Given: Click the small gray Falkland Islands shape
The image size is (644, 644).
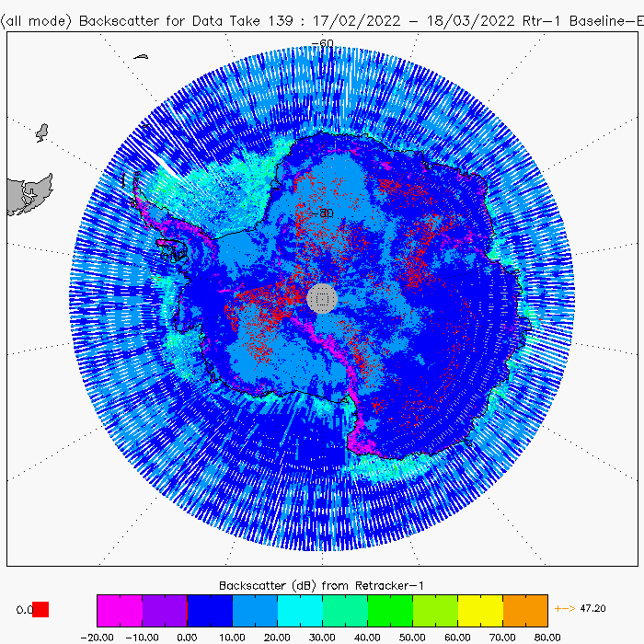Looking at the screenshot, I should (x=42, y=132).
